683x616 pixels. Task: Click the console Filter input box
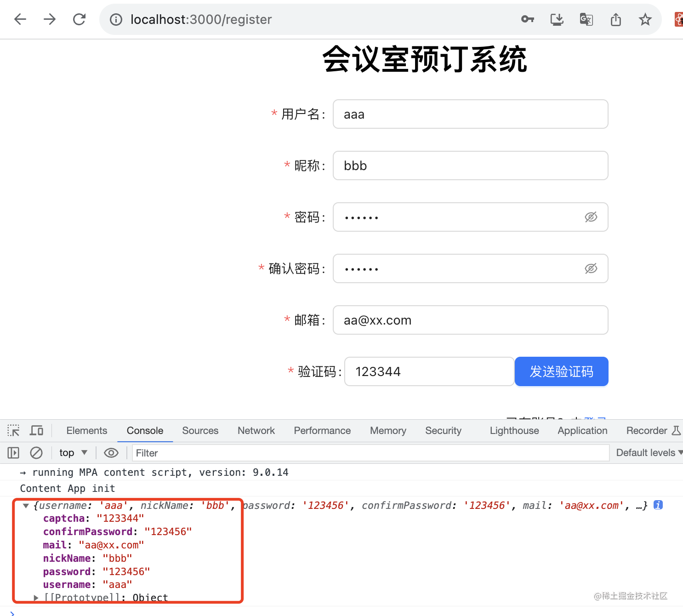point(370,453)
